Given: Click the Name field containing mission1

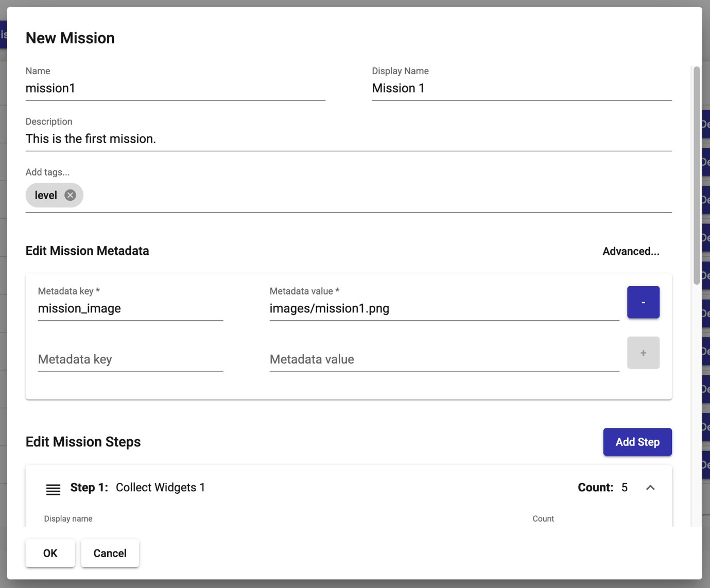Looking at the screenshot, I should point(175,89).
